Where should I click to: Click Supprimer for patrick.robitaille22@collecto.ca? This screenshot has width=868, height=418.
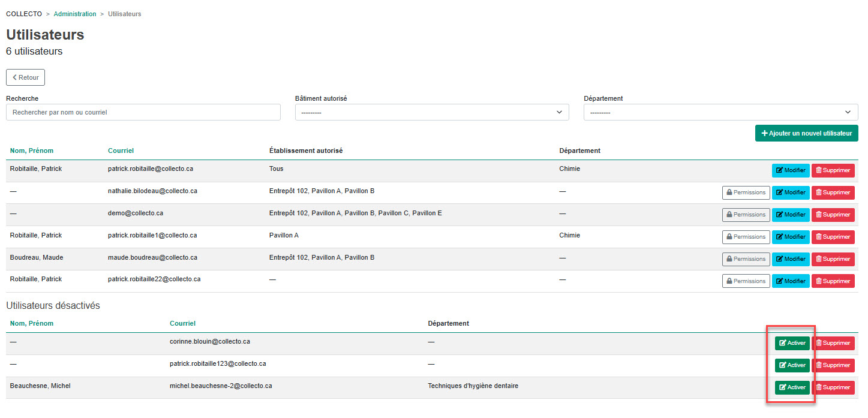pos(833,281)
